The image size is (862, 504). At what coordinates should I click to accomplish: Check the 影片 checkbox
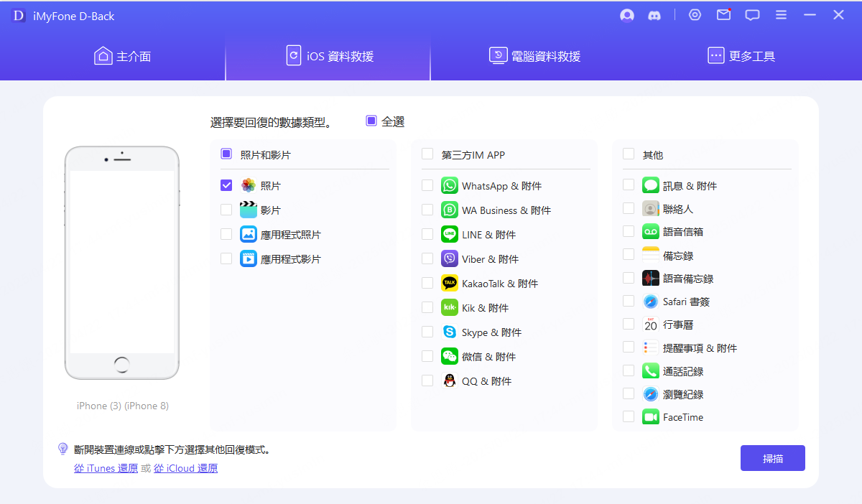tap(226, 210)
